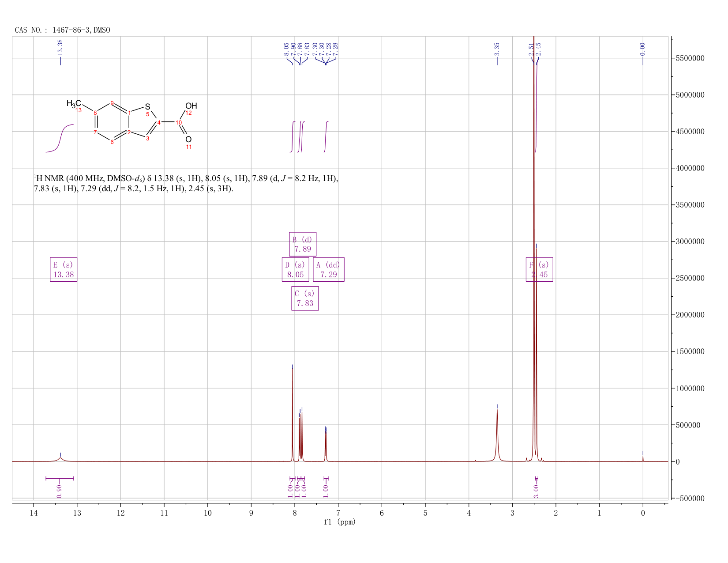
Task: Click the CAS NO. 1467-86-3 title text
Action: [62, 30]
